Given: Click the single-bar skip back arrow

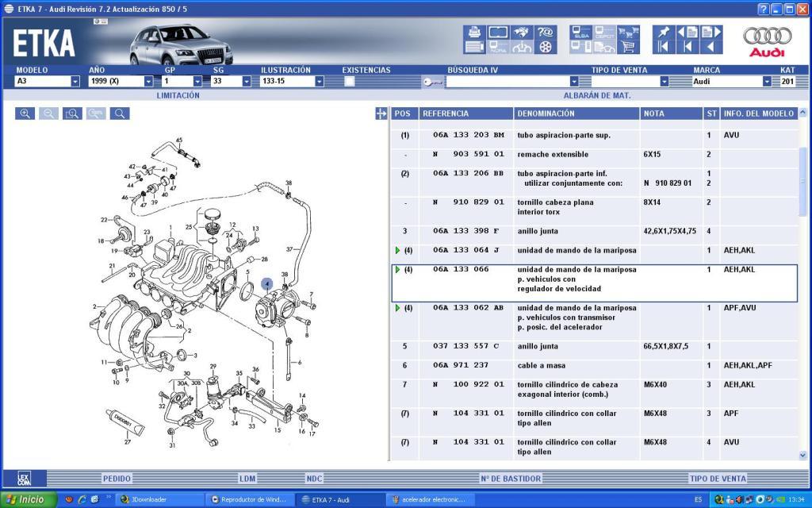Looking at the screenshot, I should (688, 47).
